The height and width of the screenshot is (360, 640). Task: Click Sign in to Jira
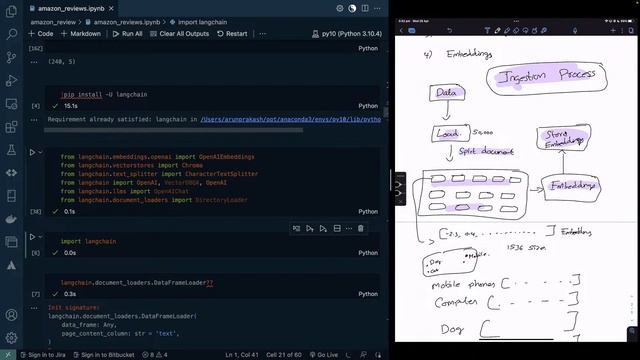click(43, 355)
